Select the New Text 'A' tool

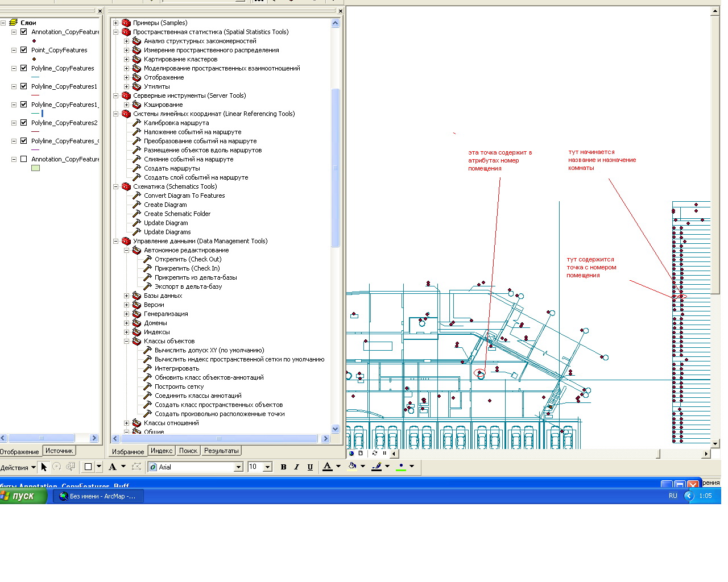click(x=113, y=467)
